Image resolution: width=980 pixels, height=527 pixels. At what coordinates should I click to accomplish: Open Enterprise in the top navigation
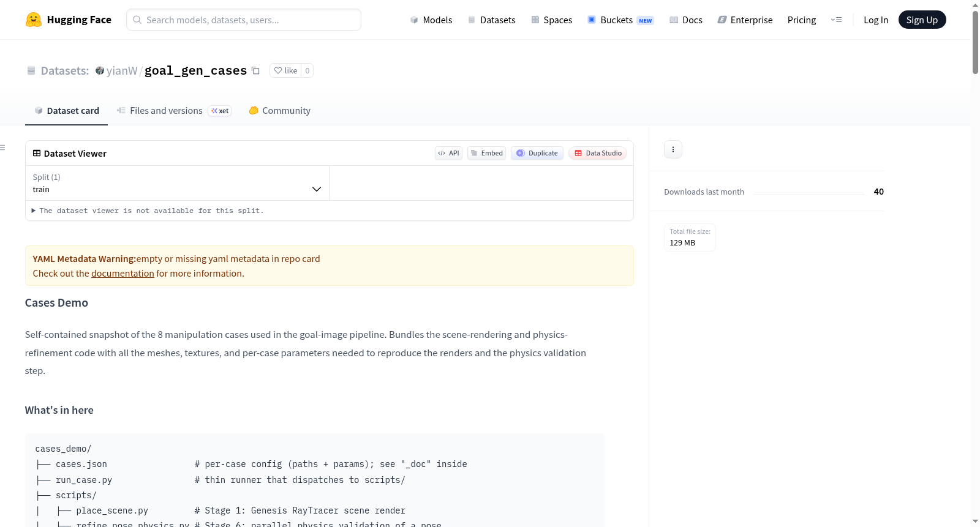745,20
